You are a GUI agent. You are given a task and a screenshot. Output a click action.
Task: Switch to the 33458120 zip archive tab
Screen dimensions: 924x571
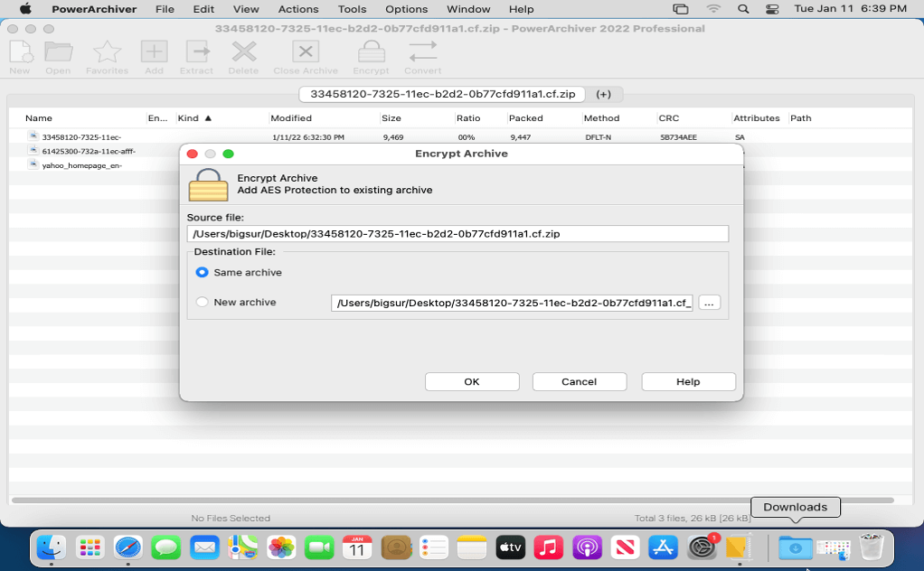[x=442, y=94]
